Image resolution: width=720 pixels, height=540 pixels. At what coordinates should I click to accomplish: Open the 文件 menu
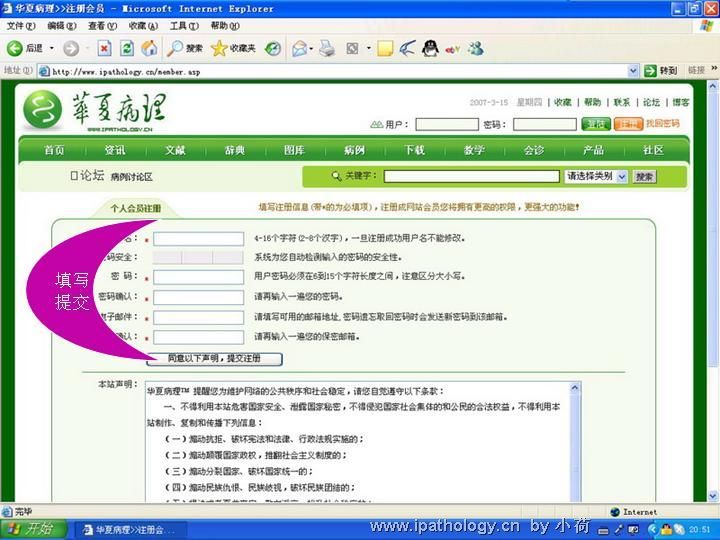click(21, 26)
